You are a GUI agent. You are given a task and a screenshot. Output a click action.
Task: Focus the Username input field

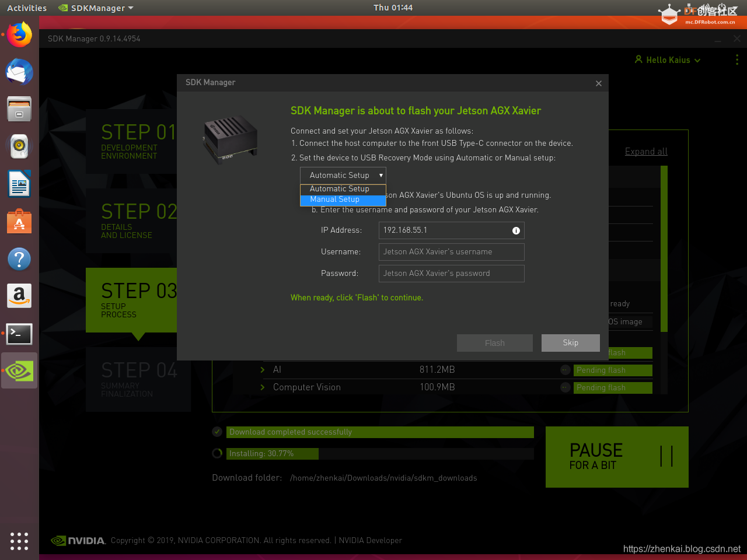point(452,252)
